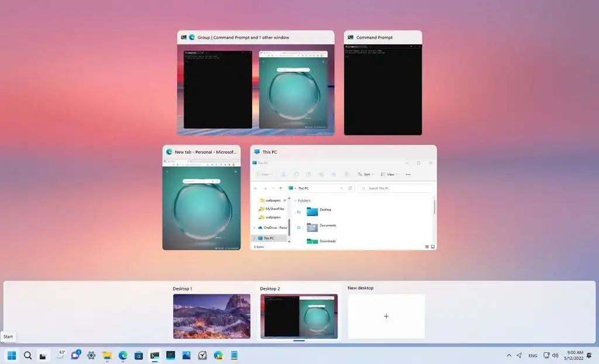Viewport: 599px width, 364px height.
Task: Select the standalone Command Prompt window thumbnail
Action: click(383, 83)
